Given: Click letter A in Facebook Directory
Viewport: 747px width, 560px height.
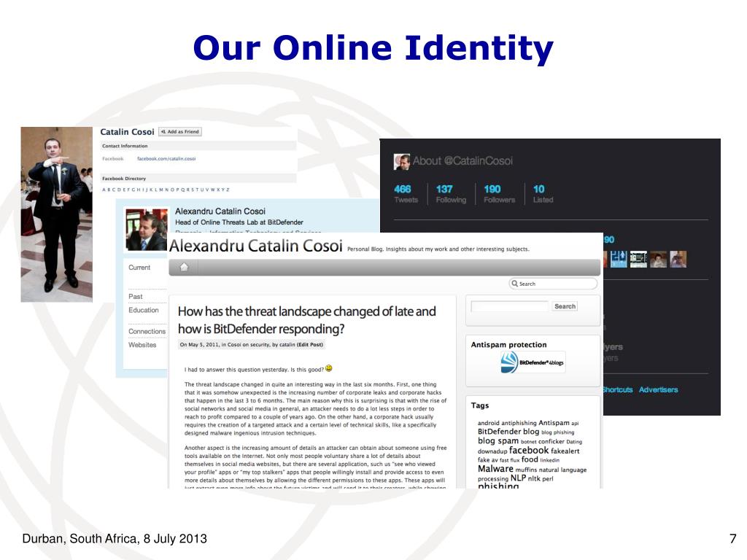Looking at the screenshot, I should pos(104,190).
